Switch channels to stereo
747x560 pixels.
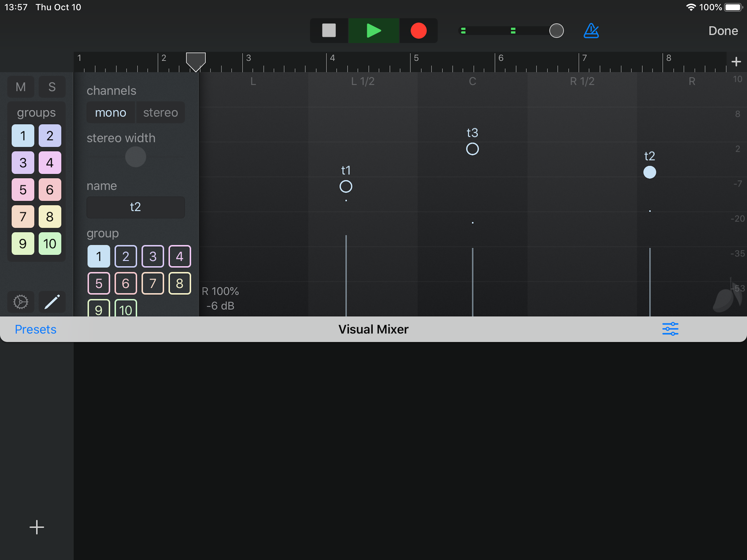click(161, 112)
